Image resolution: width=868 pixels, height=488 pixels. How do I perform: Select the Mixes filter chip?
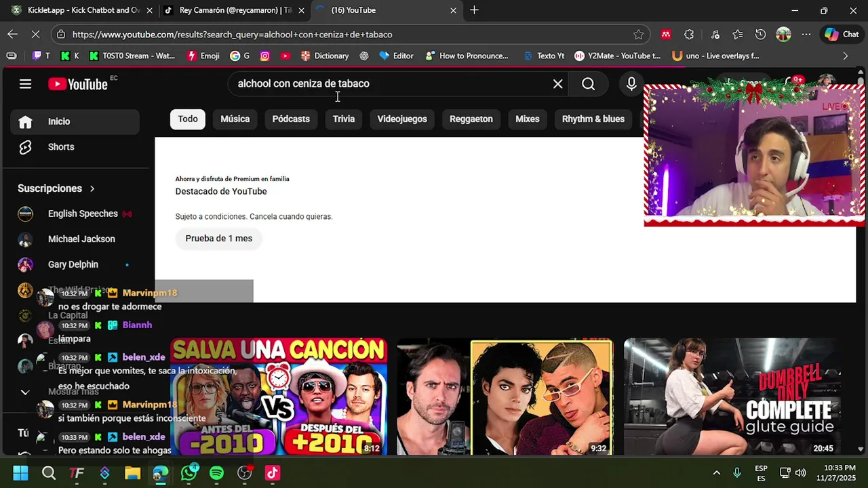pyautogui.click(x=528, y=119)
